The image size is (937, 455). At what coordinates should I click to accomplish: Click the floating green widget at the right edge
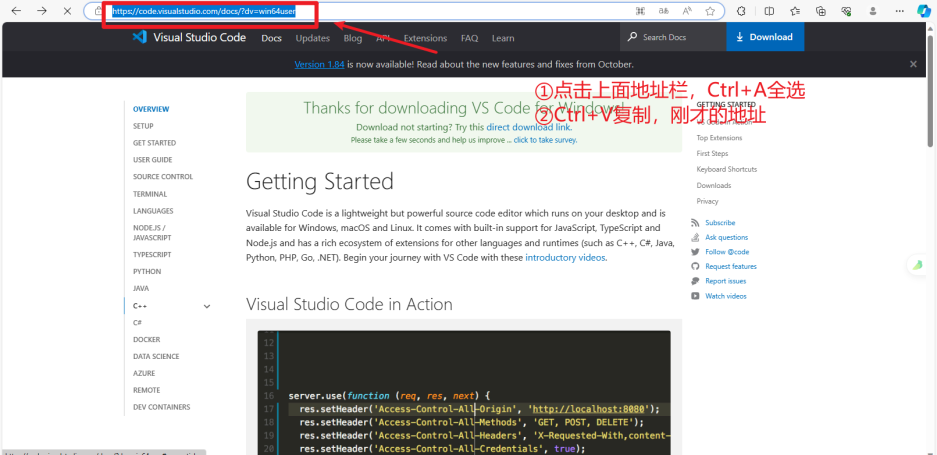(x=918, y=265)
